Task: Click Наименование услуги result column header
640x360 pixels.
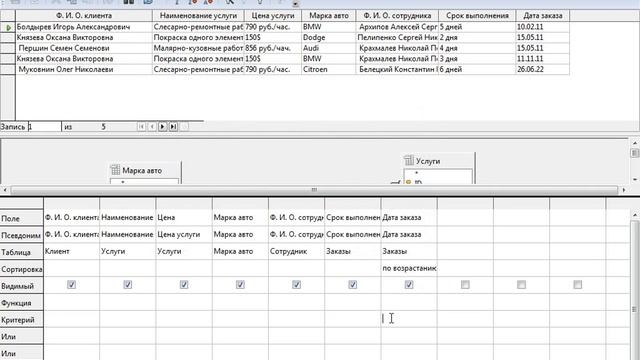Action: coord(198,16)
